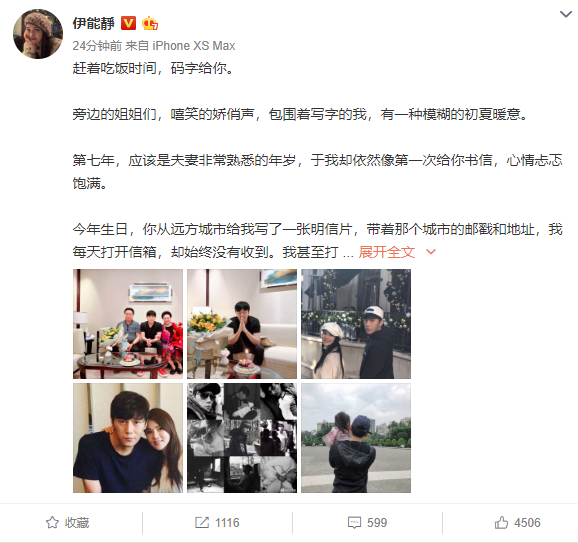Open the close-up couple portrait photo
578x543 pixels.
(128, 438)
